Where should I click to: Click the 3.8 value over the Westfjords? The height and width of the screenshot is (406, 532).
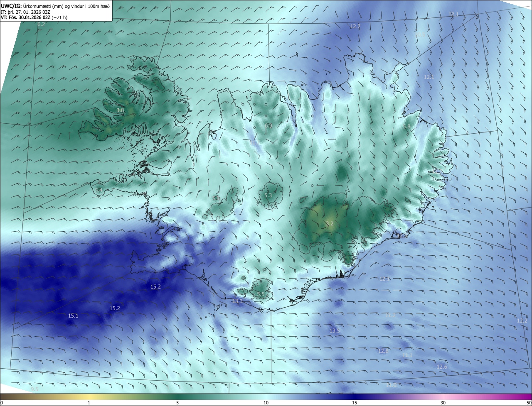[x=120, y=110]
